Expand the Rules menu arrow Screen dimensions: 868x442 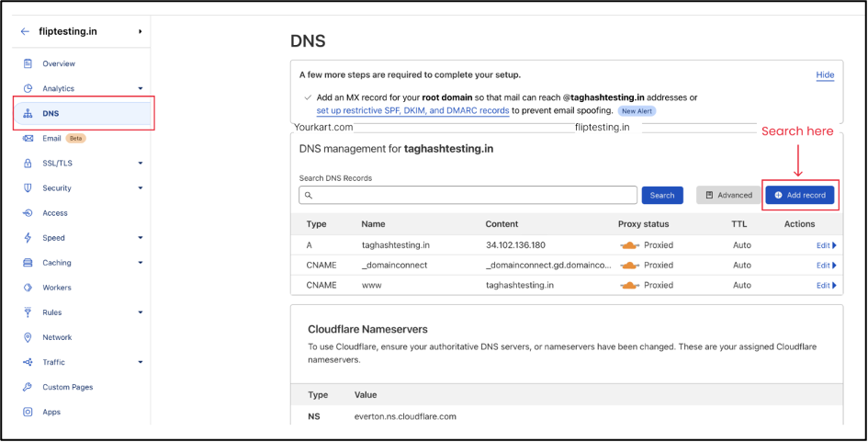(140, 312)
